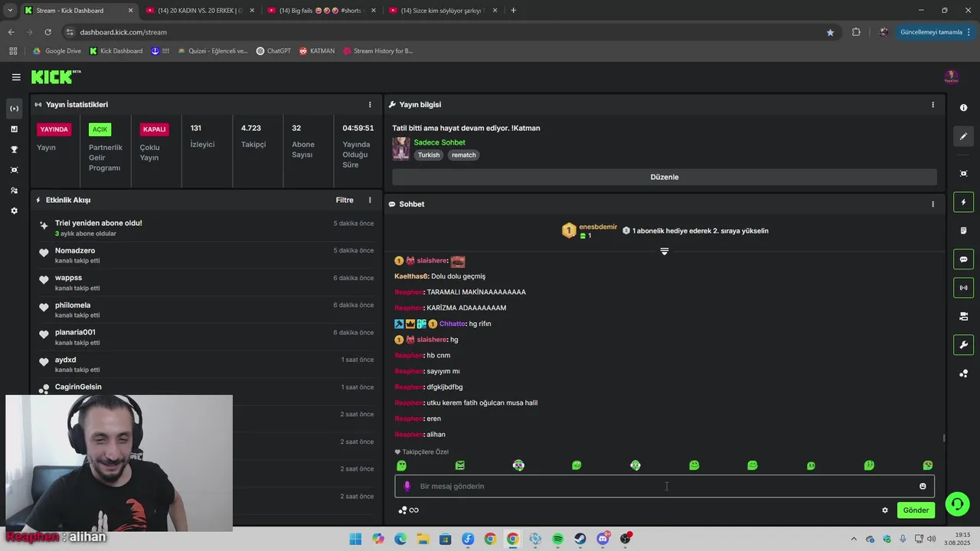Click the rematch tag
980x551 pixels.
[x=464, y=155]
